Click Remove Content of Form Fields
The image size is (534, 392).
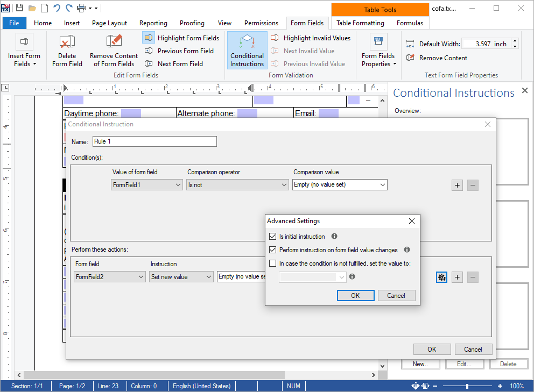tap(113, 51)
